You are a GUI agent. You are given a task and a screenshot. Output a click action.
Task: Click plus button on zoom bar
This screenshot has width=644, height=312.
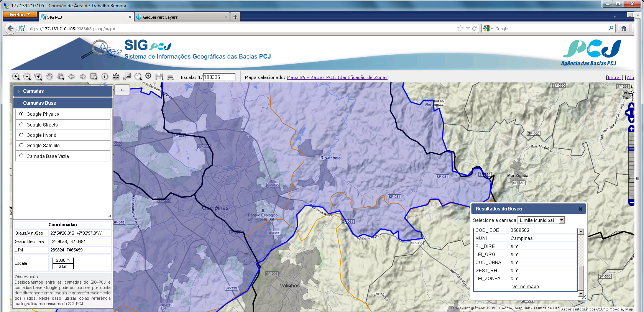pyautogui.click(x=631, y=129)
